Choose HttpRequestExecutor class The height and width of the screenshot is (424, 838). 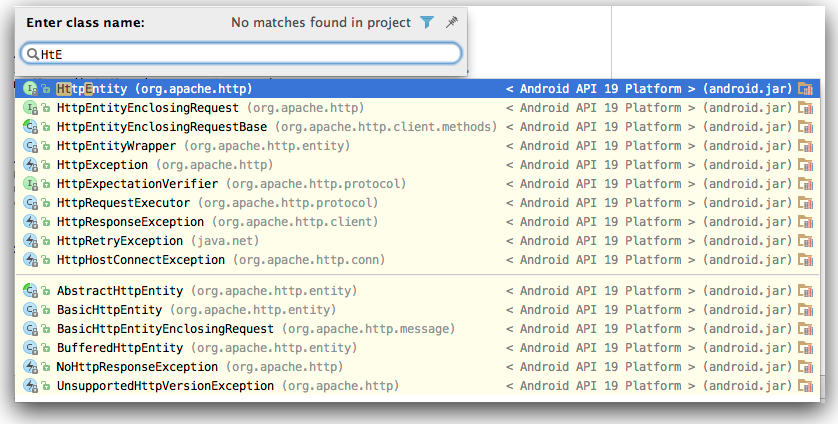417,203
